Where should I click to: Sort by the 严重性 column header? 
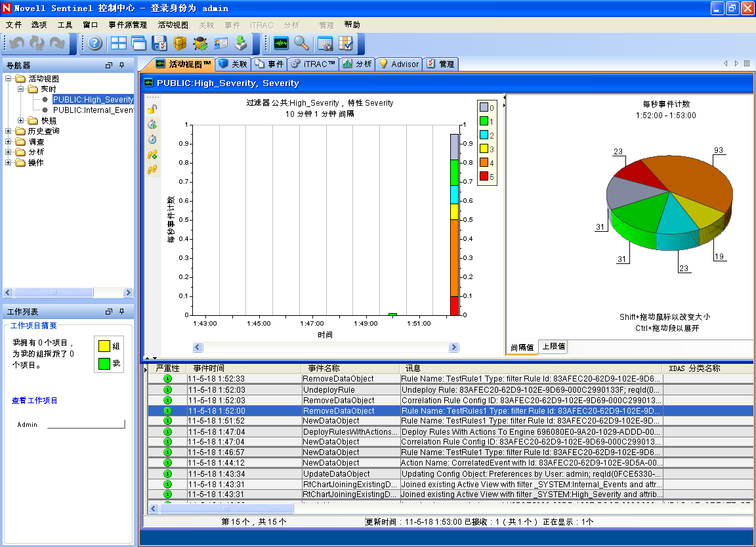[168, 368]
